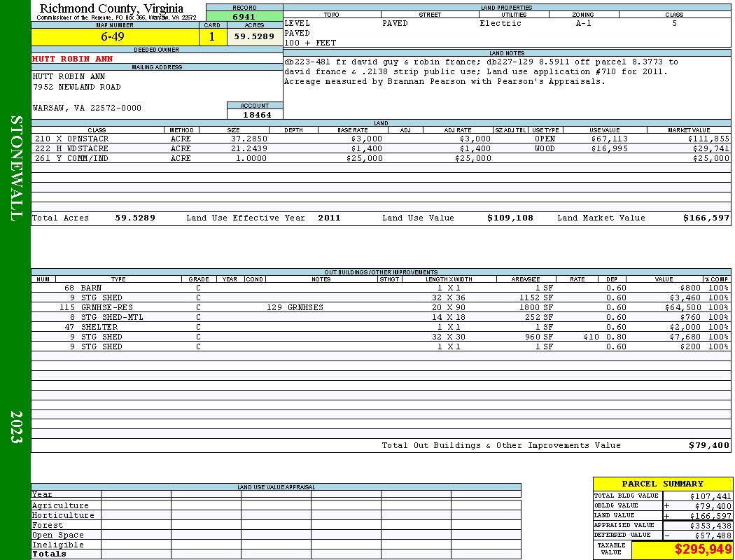
Task: Click the 129 GRNHSES note
Action: (295, 308)
